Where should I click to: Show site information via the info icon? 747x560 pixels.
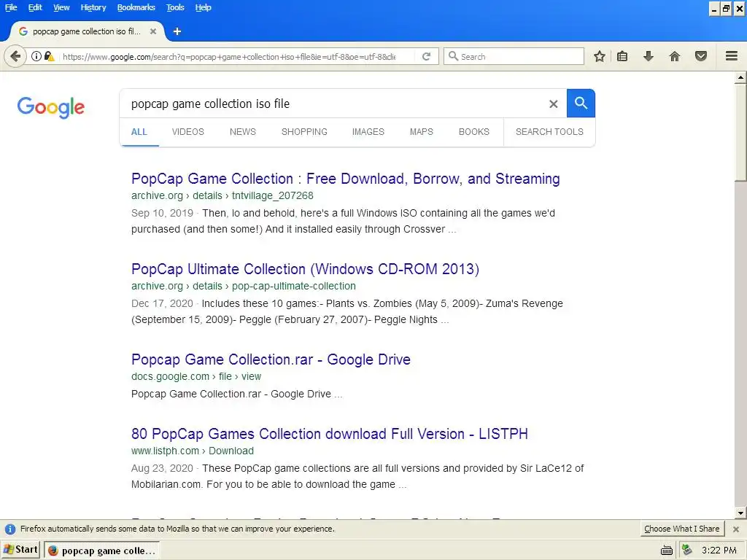(x=36, y=56)
